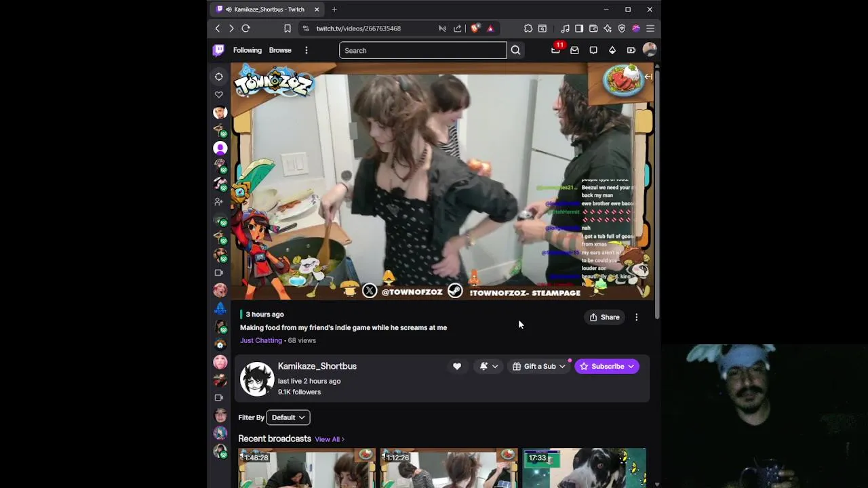The image size is (868, 488).
Task: Open Leo AI sparkle icon
Action: tap(608, 28)
